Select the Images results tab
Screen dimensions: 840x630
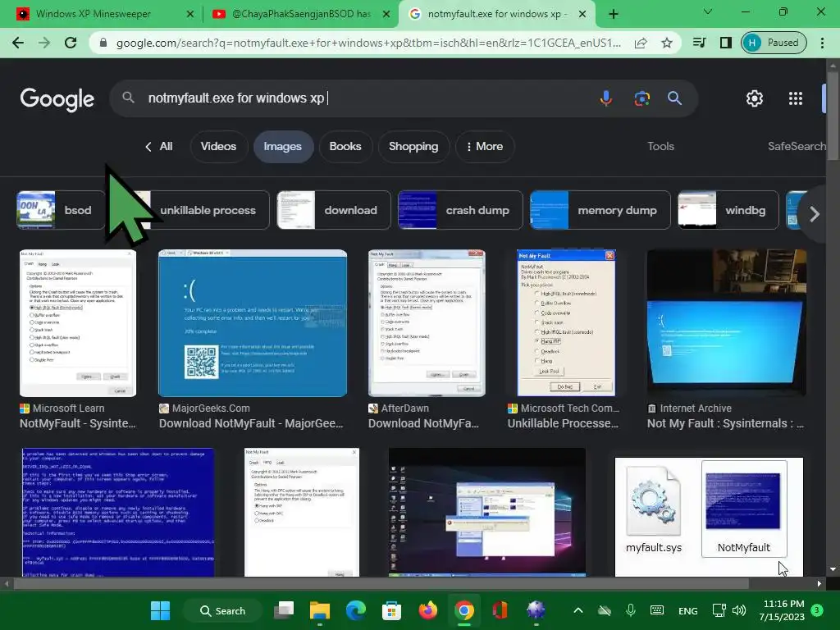[x=282, y=146]
